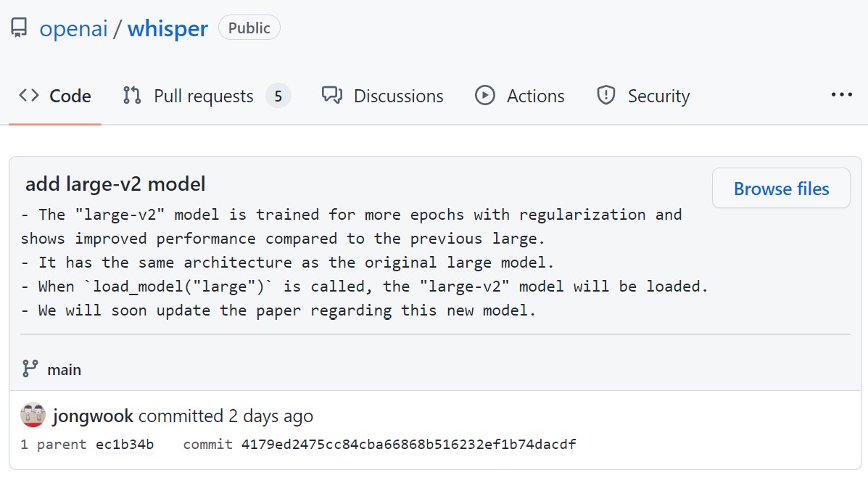868x478 pixels.
Task: Go to the Discussions tab
Action: pos(383,96)
